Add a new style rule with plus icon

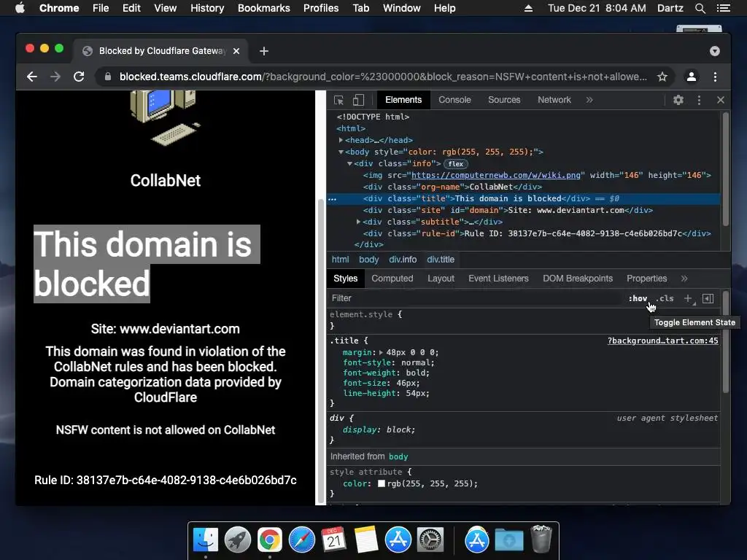[688, 298]
